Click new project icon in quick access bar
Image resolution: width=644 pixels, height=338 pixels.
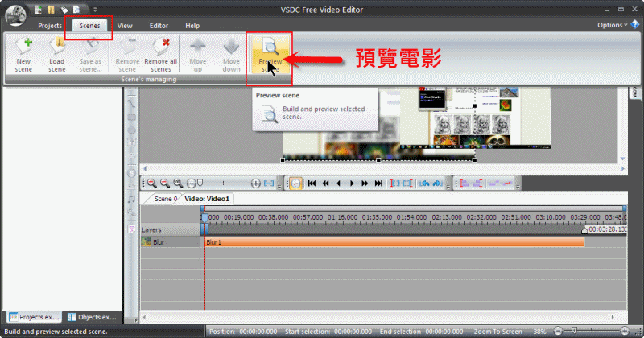(x=38, y=10)
